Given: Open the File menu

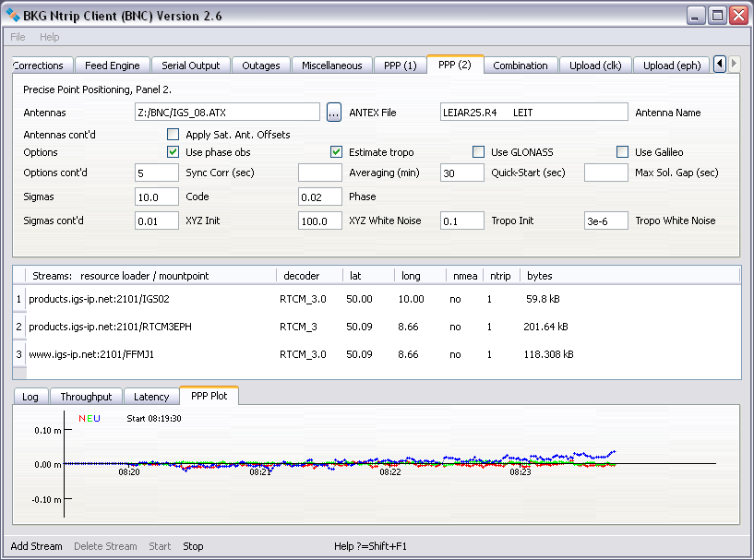Looking at the screenshot, I should click(18, 37).
